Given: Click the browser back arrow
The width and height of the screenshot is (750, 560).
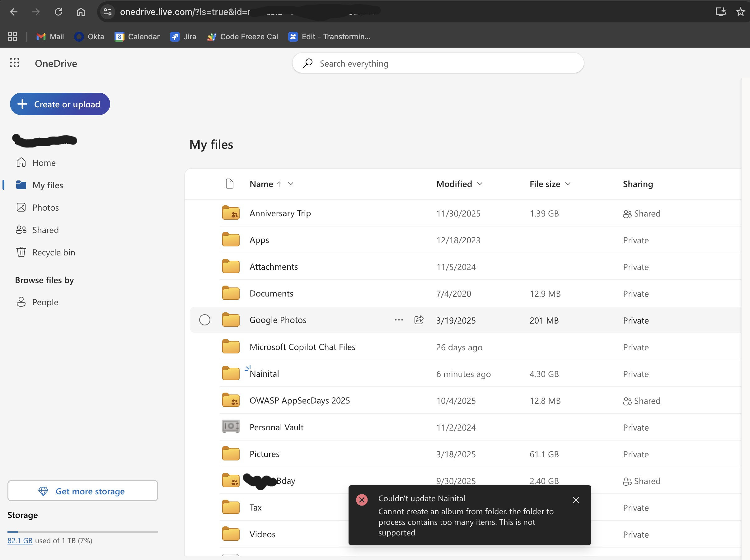Looking at the screenshot, I should pyautogui.click(x=14, y=12).
